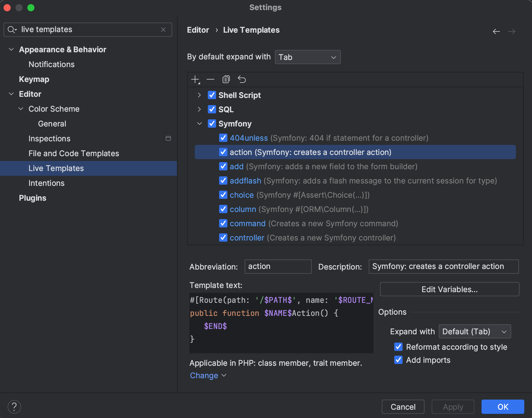Open the By default expand with dropdown
The height and width of the screenshot is (418, 532).
(308, 57)
